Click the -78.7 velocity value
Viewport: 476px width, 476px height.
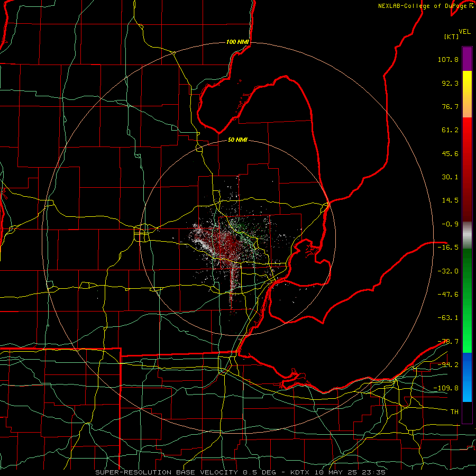[x=448, y=342]
